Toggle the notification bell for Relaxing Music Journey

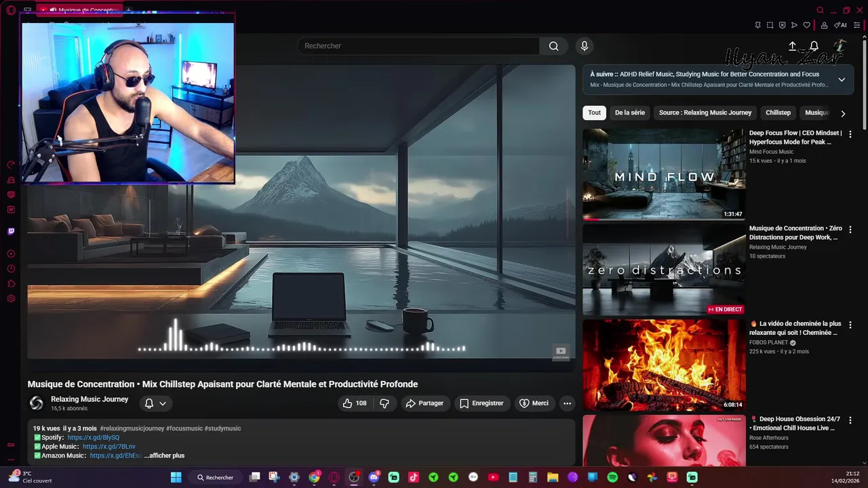click(149, 403)
